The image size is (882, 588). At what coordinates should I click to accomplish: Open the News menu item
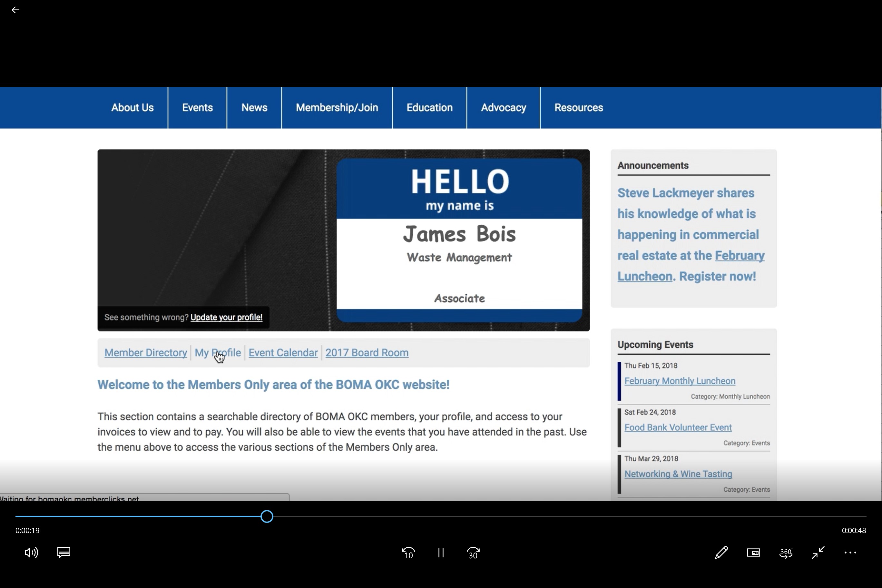(x=254, y=108)
